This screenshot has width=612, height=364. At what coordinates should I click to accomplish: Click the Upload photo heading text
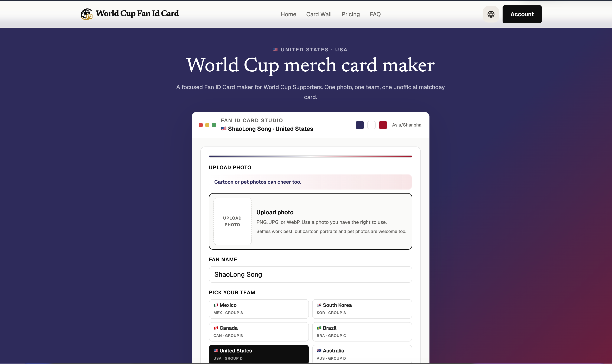coord(275,212)
